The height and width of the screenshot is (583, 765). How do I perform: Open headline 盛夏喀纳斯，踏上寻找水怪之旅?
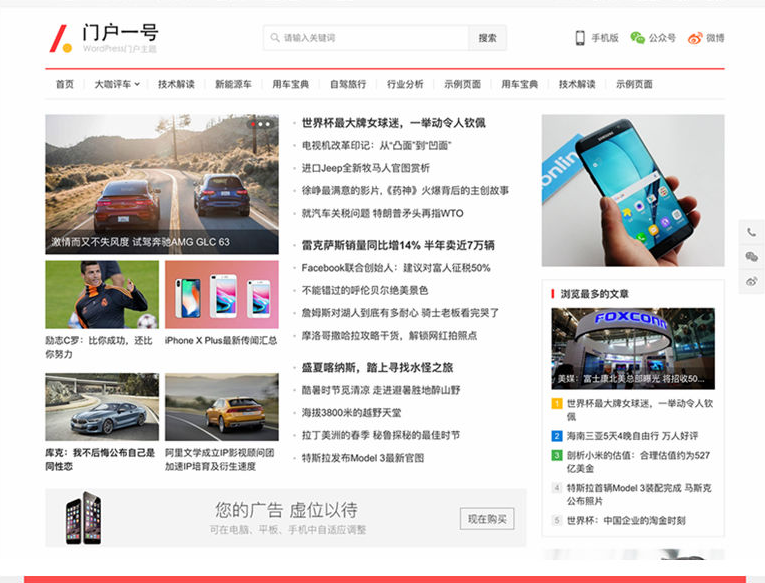pyautogui.click(x=377, y=367)
